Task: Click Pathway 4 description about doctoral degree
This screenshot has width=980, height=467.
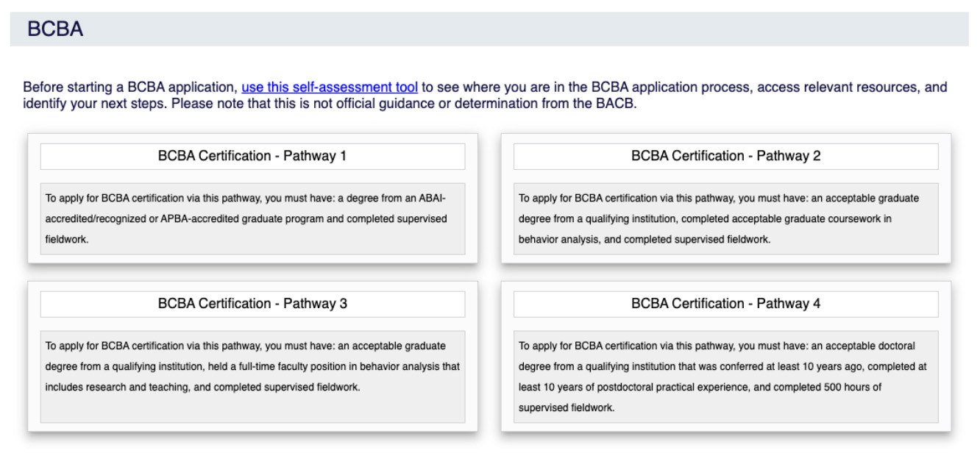Action: [x=725, y=377]
